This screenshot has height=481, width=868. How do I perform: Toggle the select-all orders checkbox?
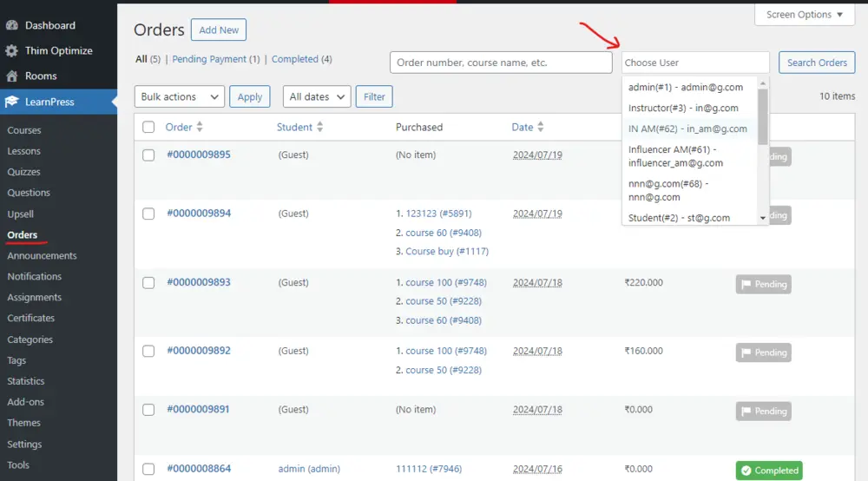[148, 127]
